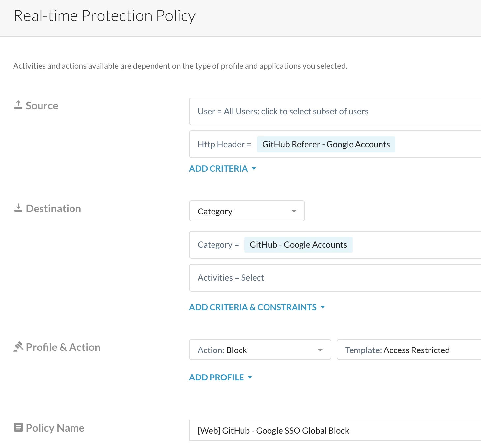This screenshot has height=448, width=481.
Task: Click the Policy Name text field
Action: coord(335,430)
